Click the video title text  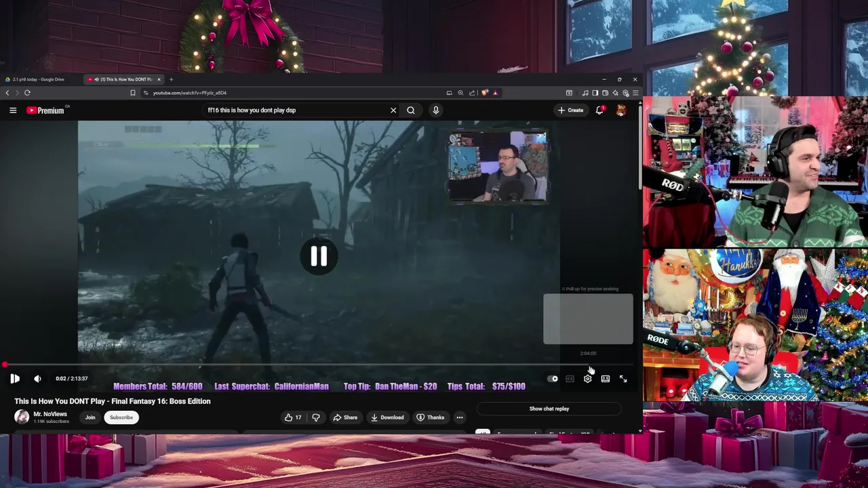tap(113, 401)
